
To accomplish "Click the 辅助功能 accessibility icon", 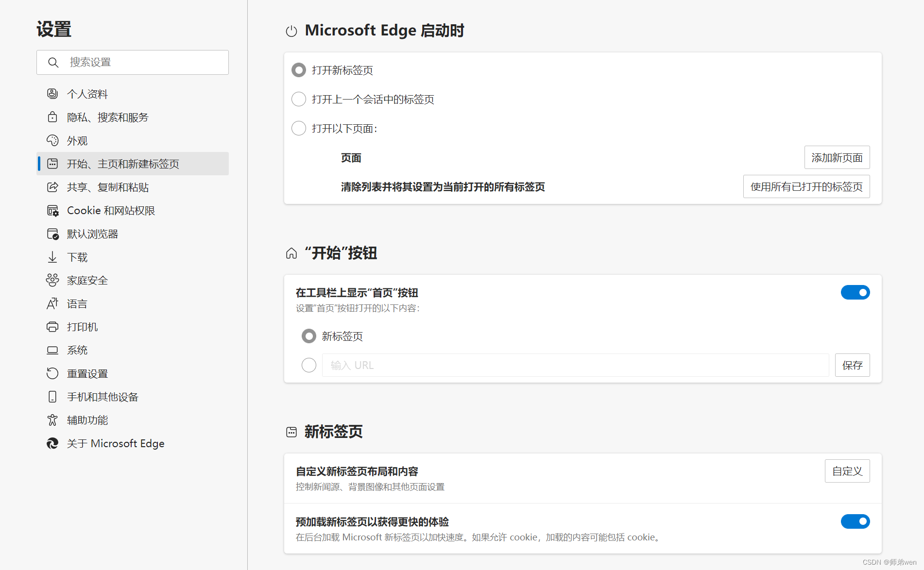I will click(52, 420).
